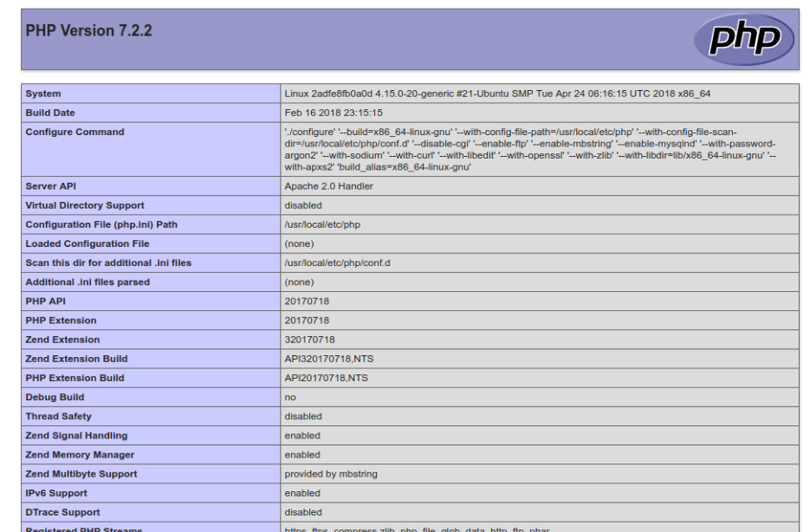Select Thread Safety 'disabled' value
Image resolution: width=810 pixels, height=532 pixels.
(303, 416)
